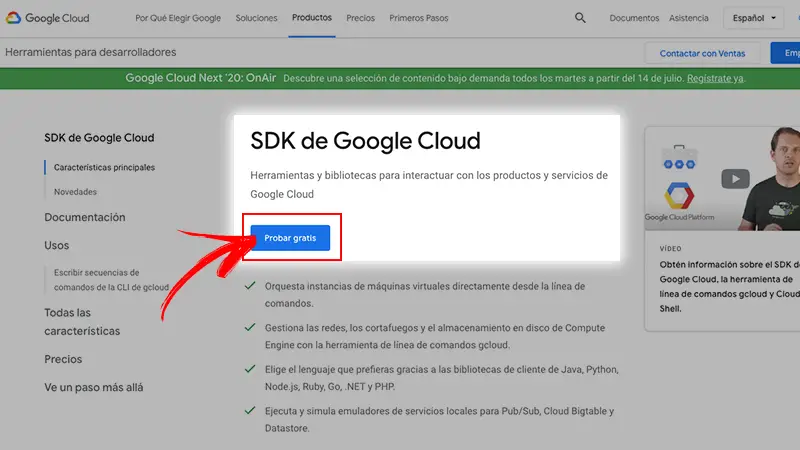Image resolution: width=800 pixels, height=450 pixels.
Task: Open the Asistencia link
Action: click(689, 18)
